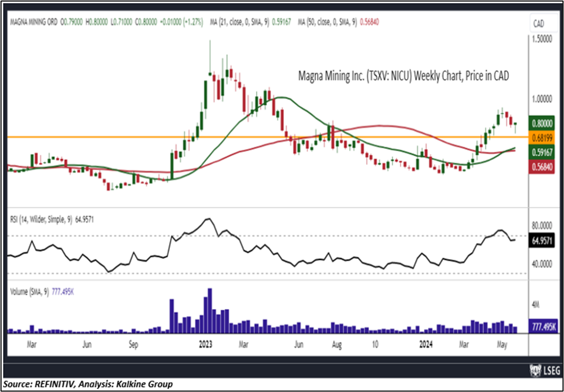This screenshot has height=392, width=564.
Task: Click the Magna Mining Inc. Weekly Chart title
Action: [403, 76]
